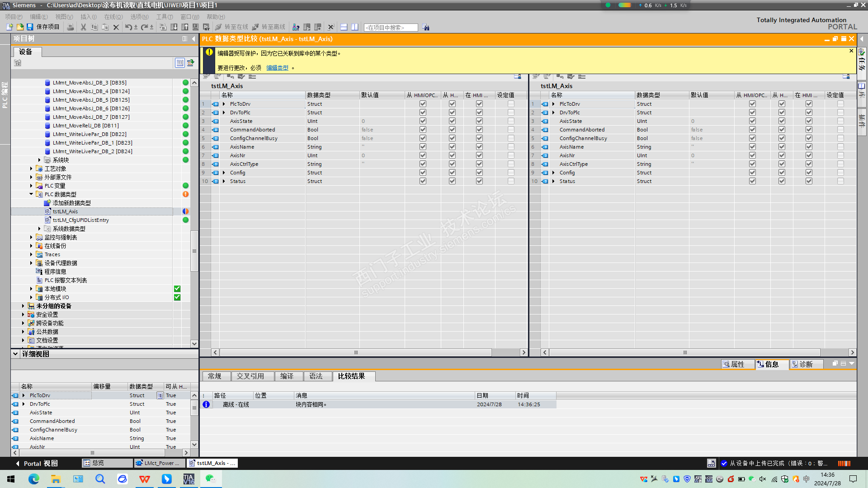Click the Split editor horizontally icon
Image resolution: width=868 pixels, height=488 pixels.
[344, 27]
